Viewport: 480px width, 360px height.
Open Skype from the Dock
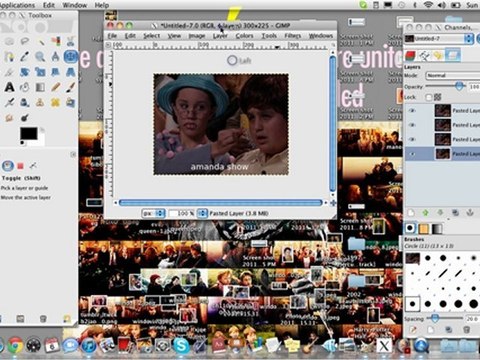(x=181, y=346)
